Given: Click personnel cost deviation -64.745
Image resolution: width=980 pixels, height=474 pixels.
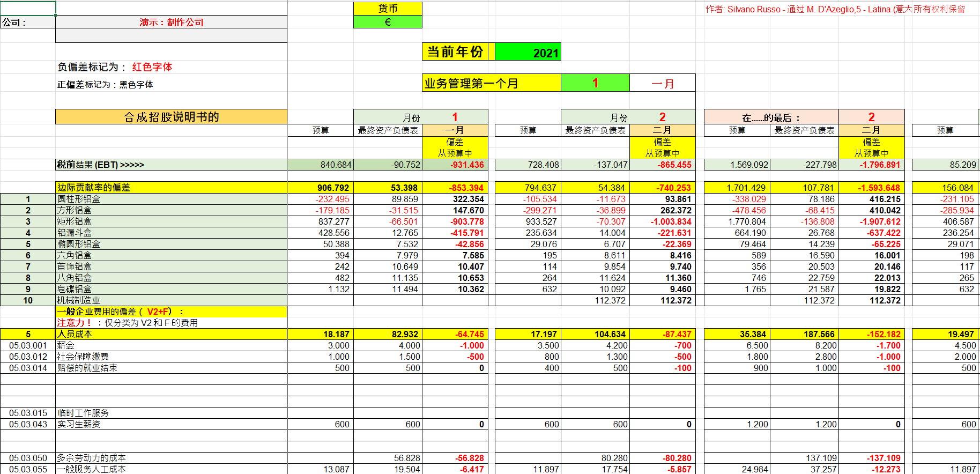Looking at the screenshot, I should tap(455, 334).
